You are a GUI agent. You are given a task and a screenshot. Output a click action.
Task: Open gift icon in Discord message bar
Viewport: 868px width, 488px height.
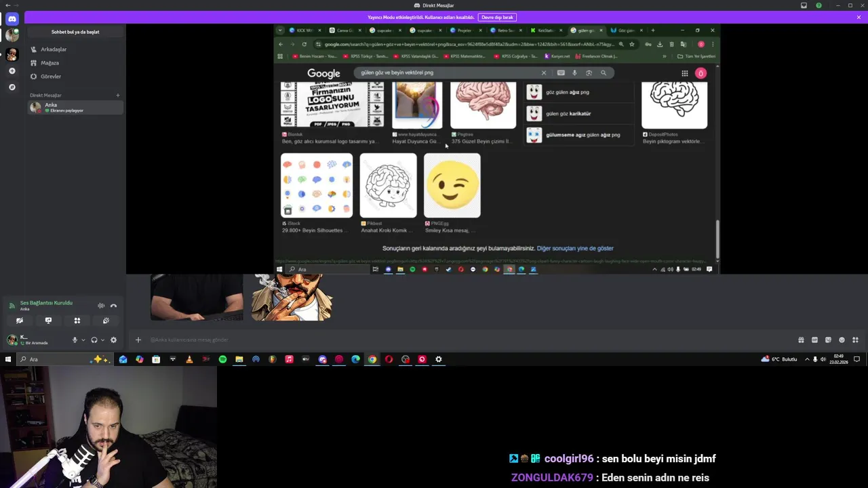point(801,340)
